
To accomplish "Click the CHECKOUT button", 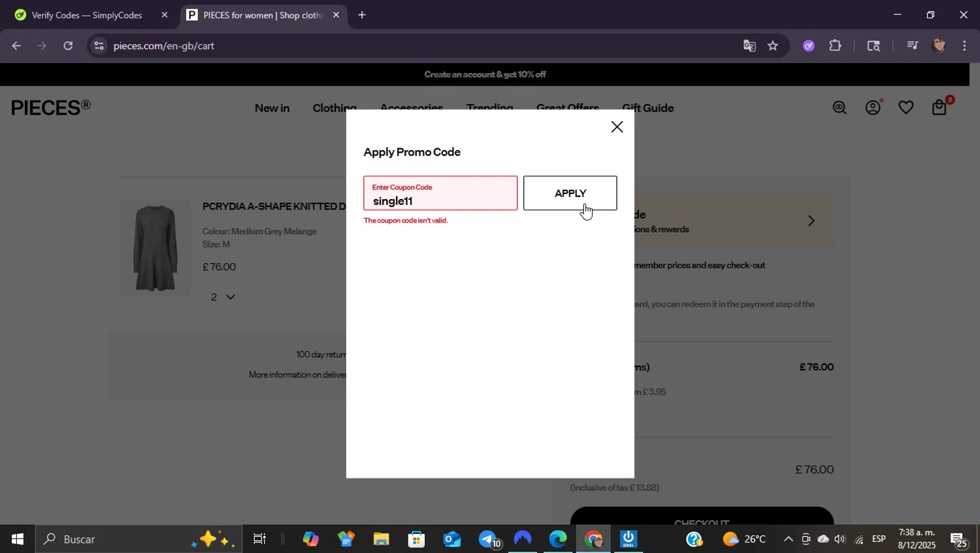I will point(702,517).
